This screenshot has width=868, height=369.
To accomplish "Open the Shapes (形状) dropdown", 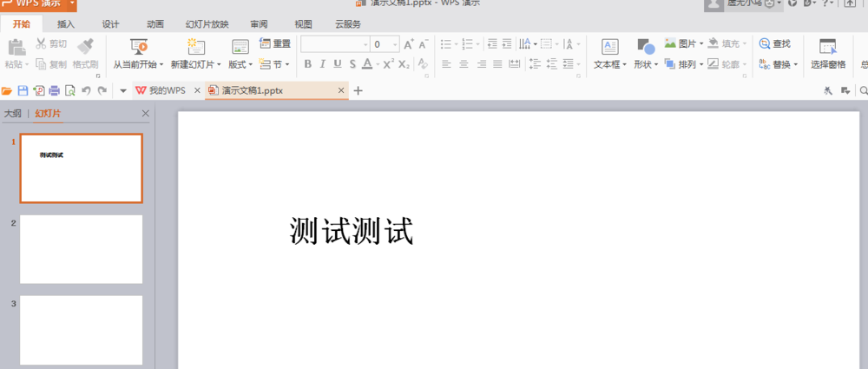I will point(645,64).
